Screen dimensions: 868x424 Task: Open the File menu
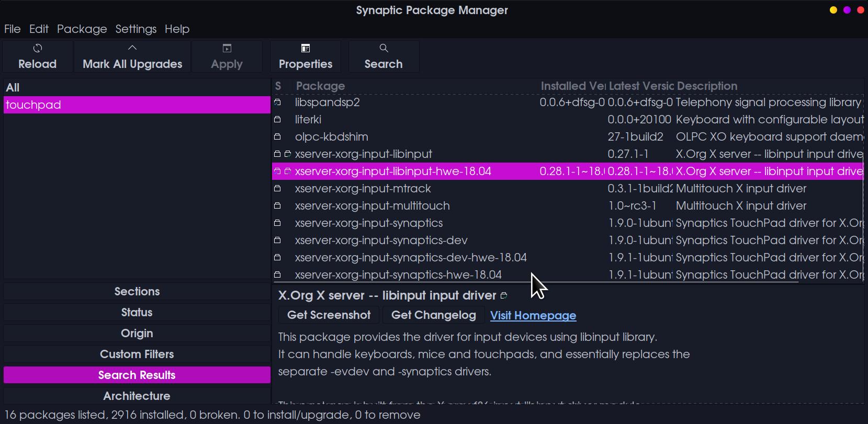click(13, 29)
